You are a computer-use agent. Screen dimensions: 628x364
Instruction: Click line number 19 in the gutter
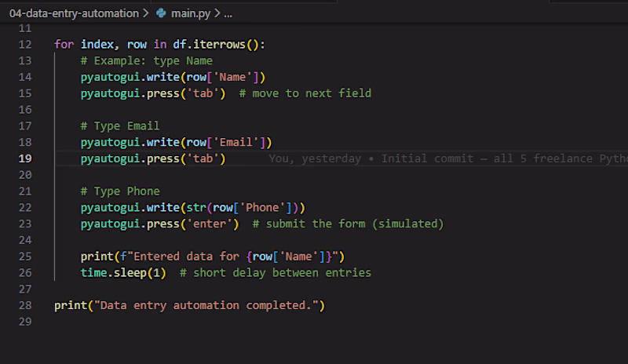point(24,158)
